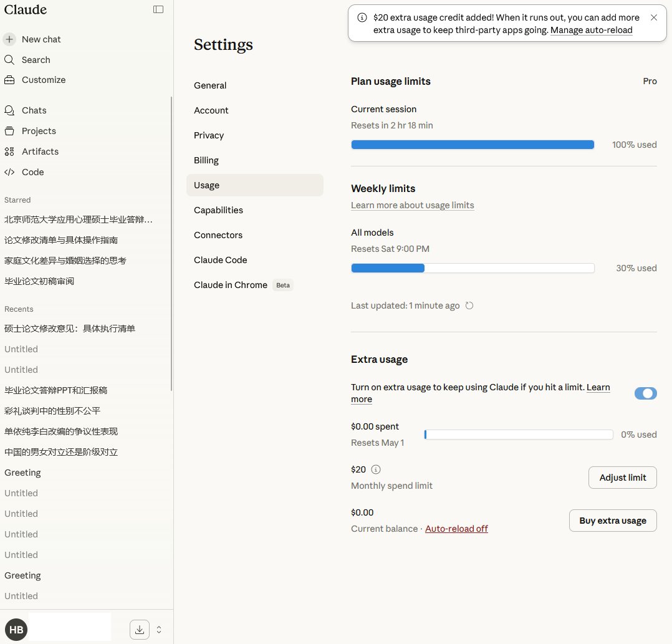The image size is (672, 644).
Task: Refresh usage with the reload icon
Action: pos(469,305)
